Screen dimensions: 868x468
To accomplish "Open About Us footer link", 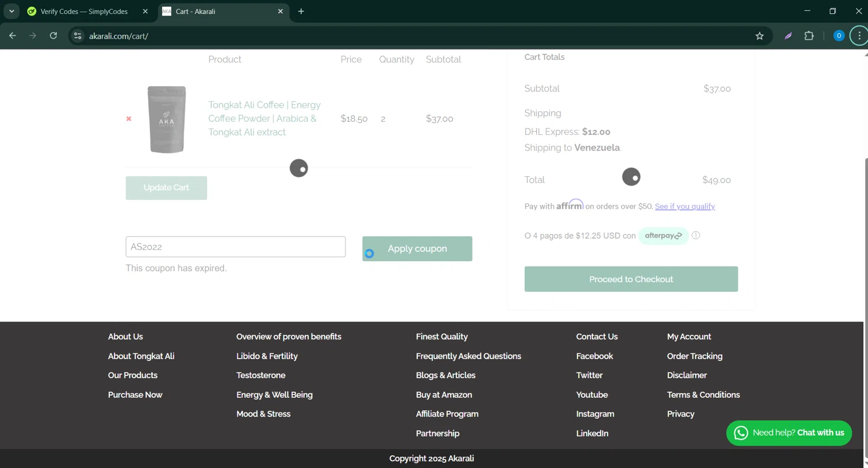I will click(x=125, y=337).
